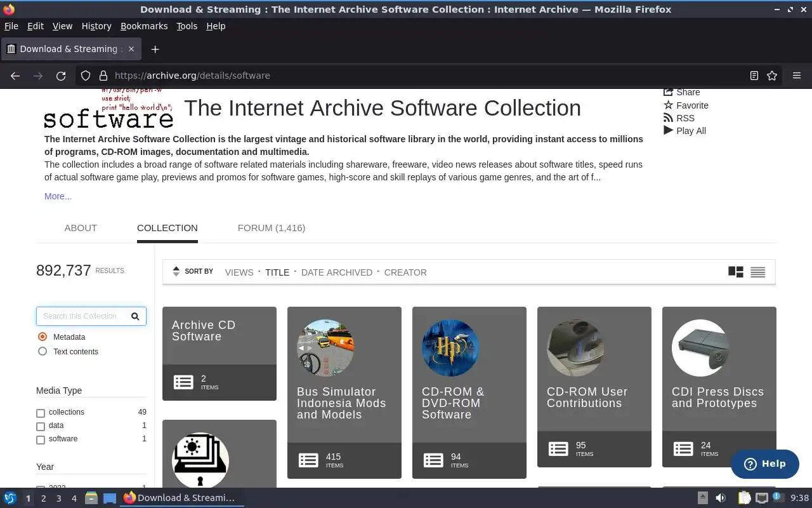Open the Tools menu
Viewport: 812px width, 508px height.
click(x=187, y=26)
